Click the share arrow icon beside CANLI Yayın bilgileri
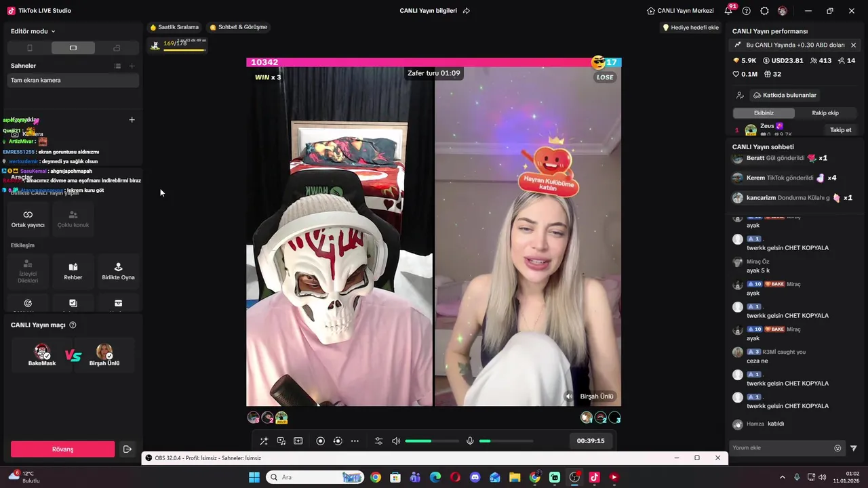Image resolution: width=868 pixels, height=488 pixels. tap(467, 11)
